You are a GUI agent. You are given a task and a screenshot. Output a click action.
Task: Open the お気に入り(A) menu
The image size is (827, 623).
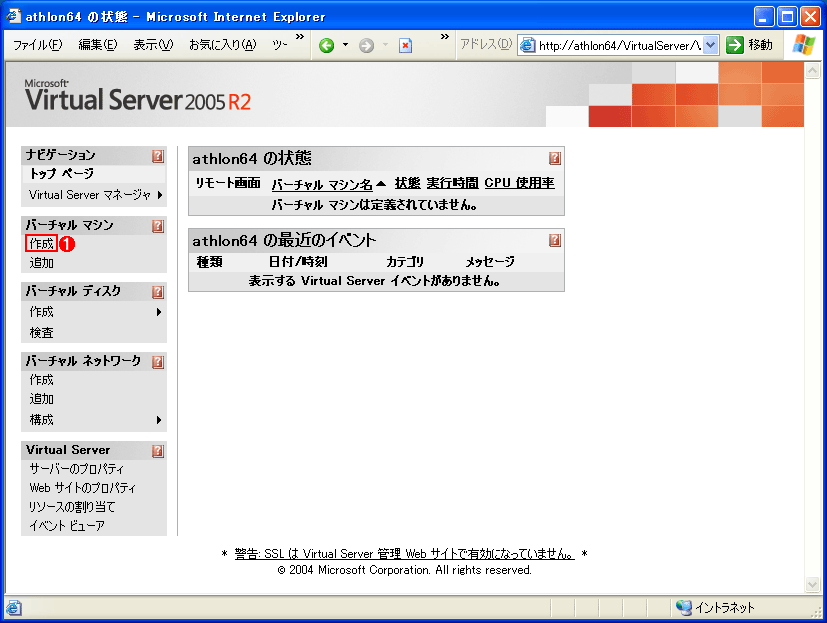223,45
